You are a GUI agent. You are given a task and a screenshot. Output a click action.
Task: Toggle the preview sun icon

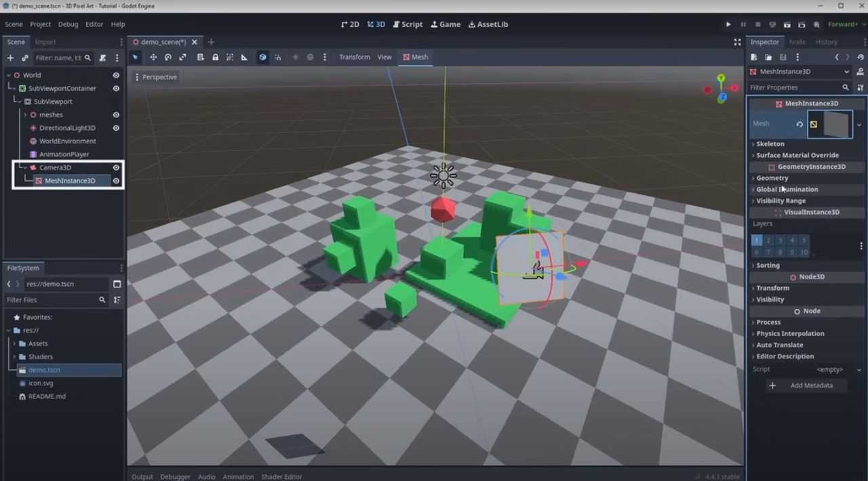296,57
